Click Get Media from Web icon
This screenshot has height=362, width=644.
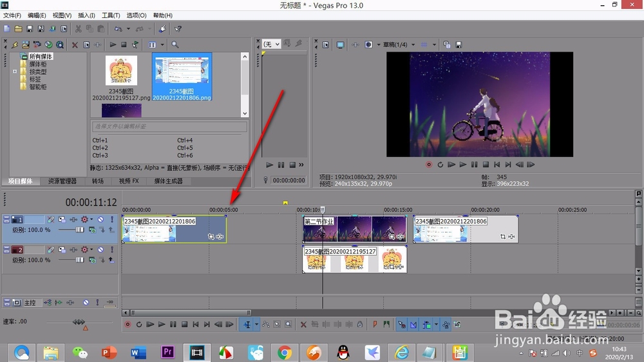pos(48,44)
